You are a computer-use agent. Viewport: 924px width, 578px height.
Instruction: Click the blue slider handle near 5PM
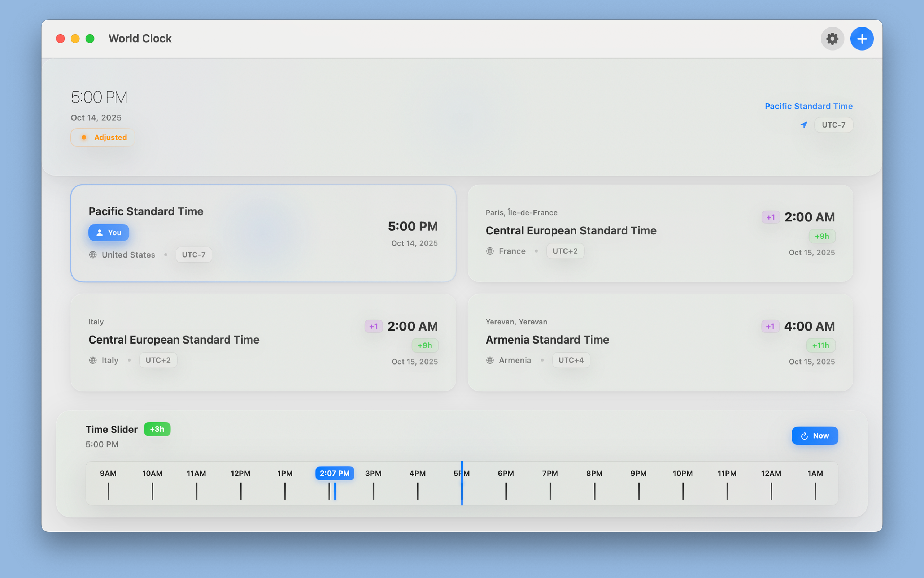462,483
